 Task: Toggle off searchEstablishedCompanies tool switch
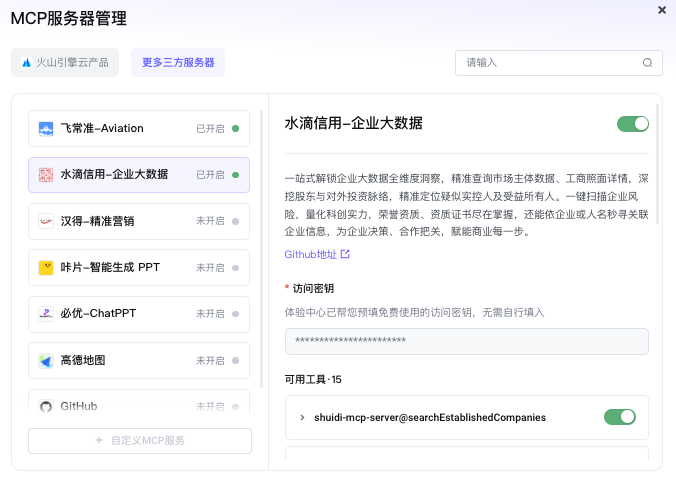tap(620, 417)
